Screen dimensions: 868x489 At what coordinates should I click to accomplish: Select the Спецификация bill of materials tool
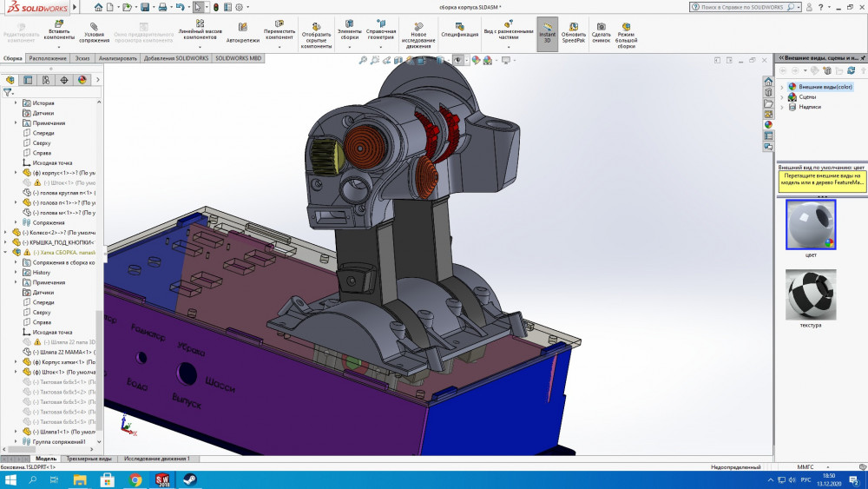(x=459, y=28)
